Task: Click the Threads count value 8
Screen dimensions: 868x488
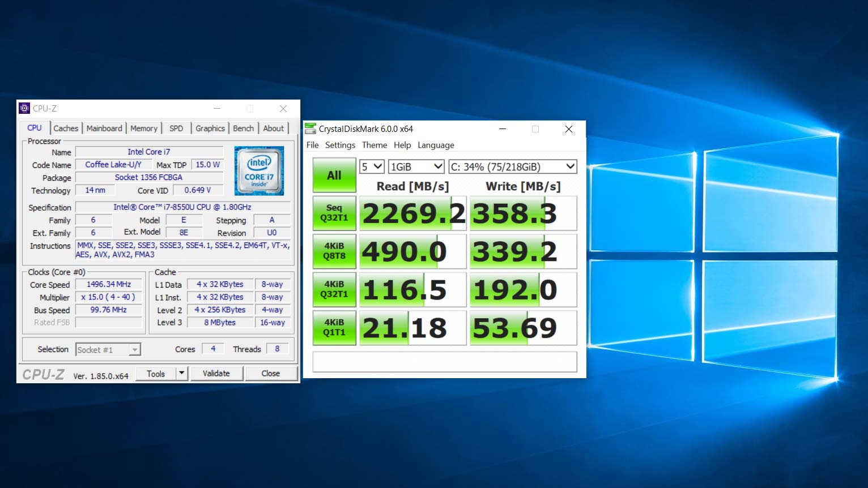Action: tap(277, 349)
